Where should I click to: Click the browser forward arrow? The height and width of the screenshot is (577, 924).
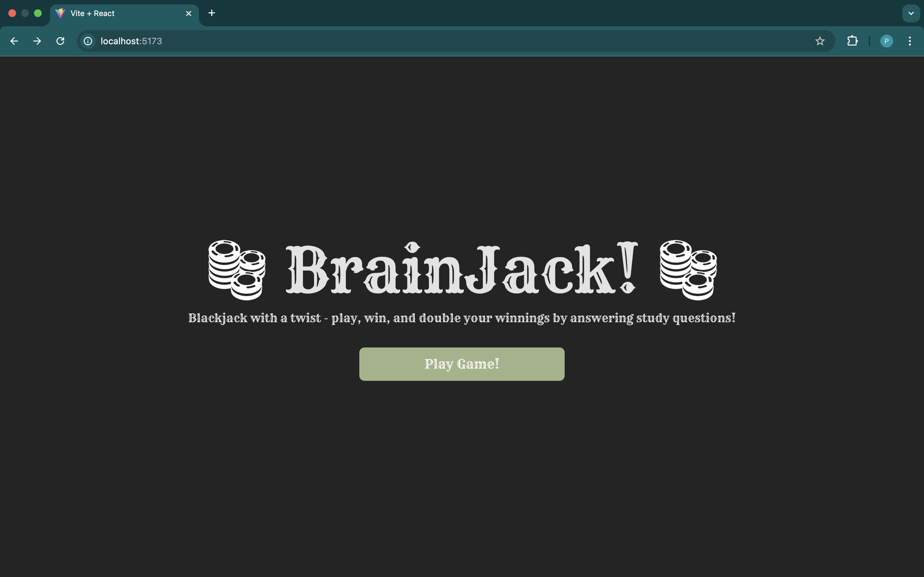(x=37, y=41)
